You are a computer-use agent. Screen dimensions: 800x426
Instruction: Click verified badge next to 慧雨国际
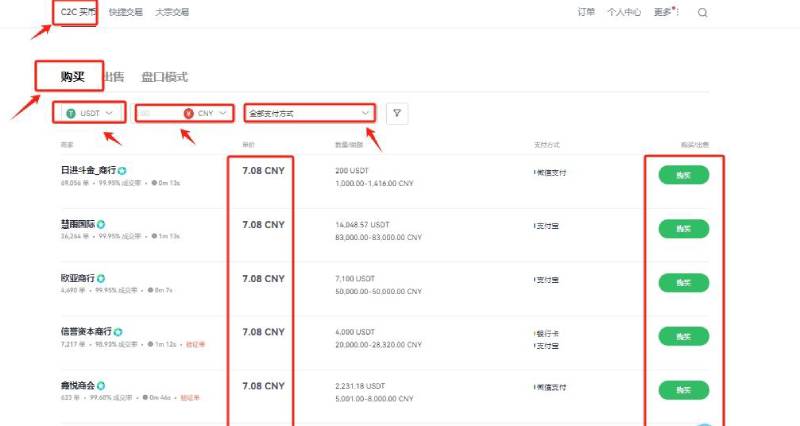(101, 224)
